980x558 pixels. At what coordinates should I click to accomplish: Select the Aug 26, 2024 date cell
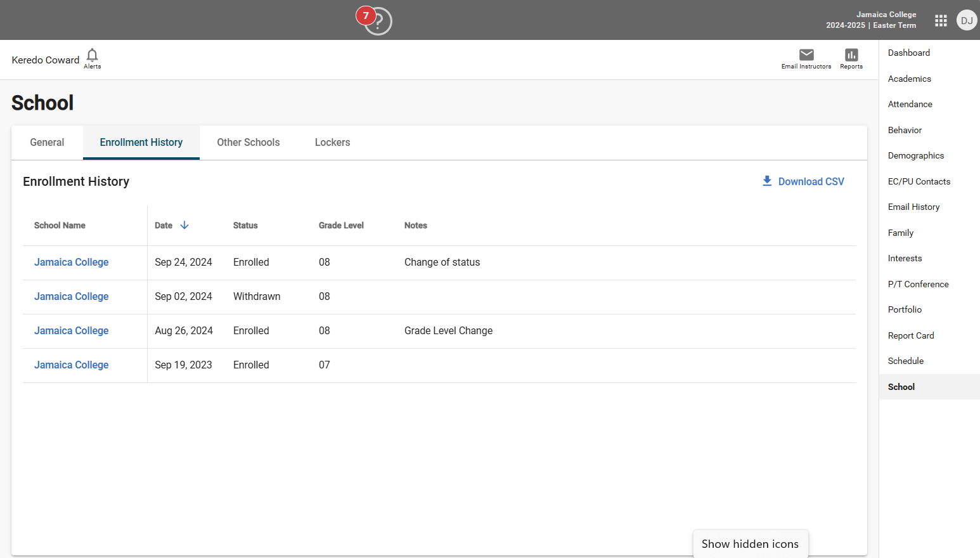[184, 331]
